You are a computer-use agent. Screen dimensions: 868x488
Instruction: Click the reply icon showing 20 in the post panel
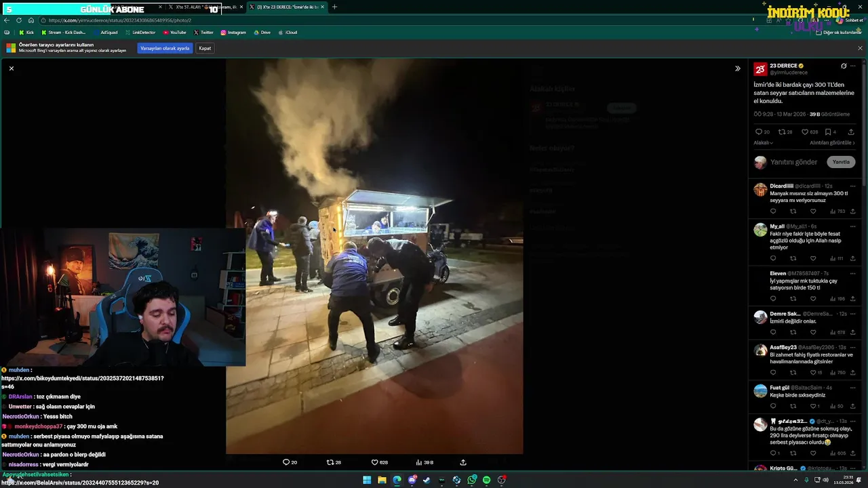coord(762,132)
